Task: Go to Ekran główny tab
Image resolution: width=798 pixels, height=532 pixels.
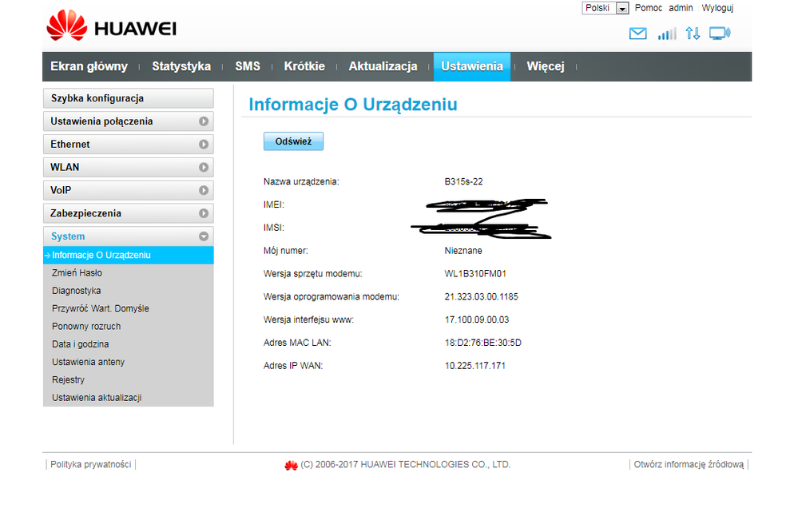Action: [x=89, y=66]
